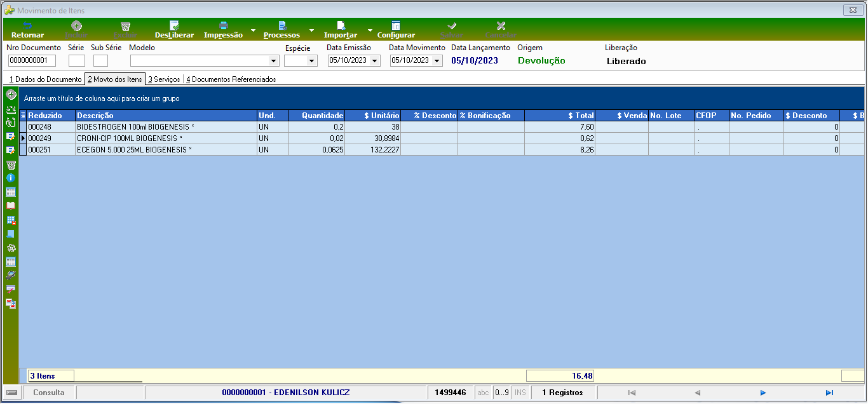Sort by the Reduzido column header
This screenshot has width=868, height=404.
[51, 116]
